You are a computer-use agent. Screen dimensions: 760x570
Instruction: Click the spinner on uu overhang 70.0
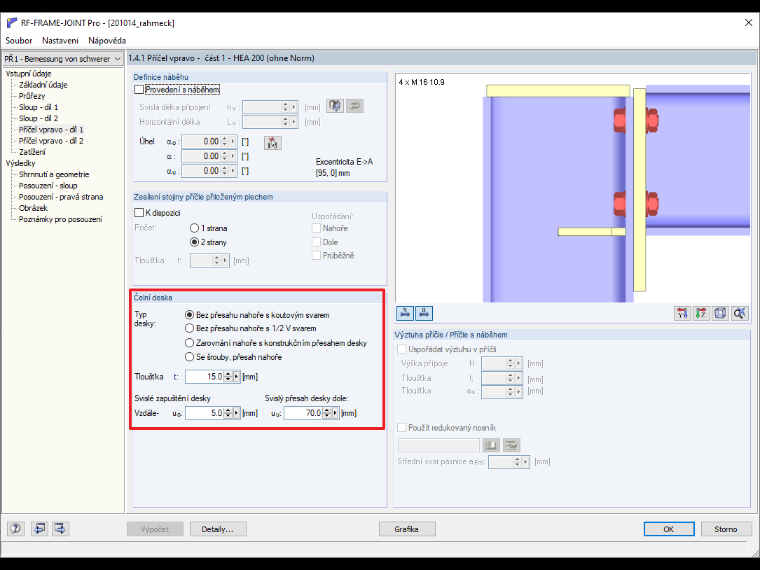(x=327, y=413)
